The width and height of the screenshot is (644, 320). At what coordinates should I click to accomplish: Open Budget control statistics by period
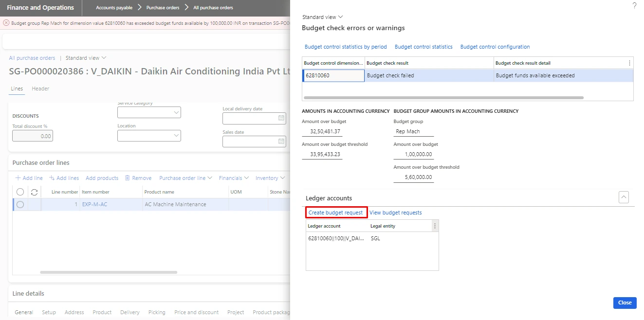[346, 47]
